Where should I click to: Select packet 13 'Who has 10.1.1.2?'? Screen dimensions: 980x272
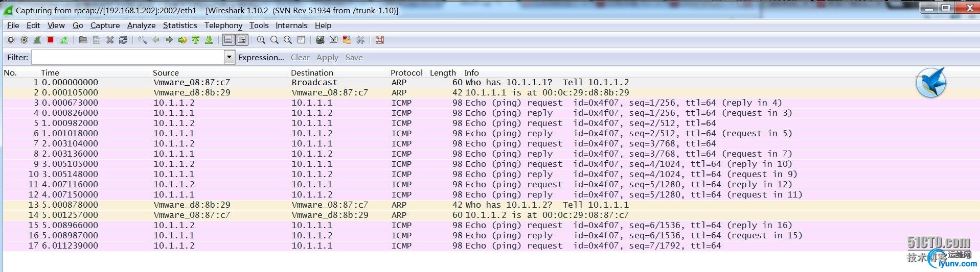point(491,205)
